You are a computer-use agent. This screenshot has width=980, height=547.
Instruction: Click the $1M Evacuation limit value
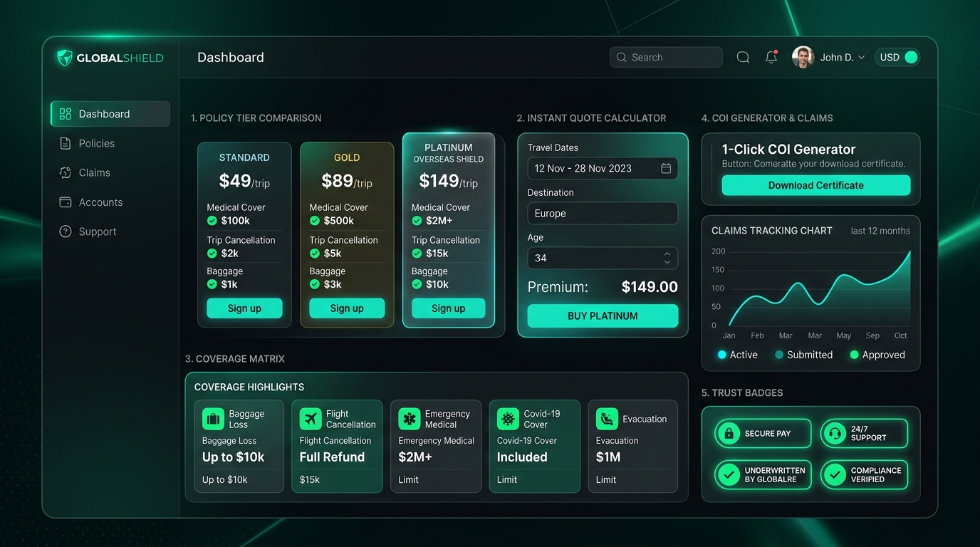[608, 457]
